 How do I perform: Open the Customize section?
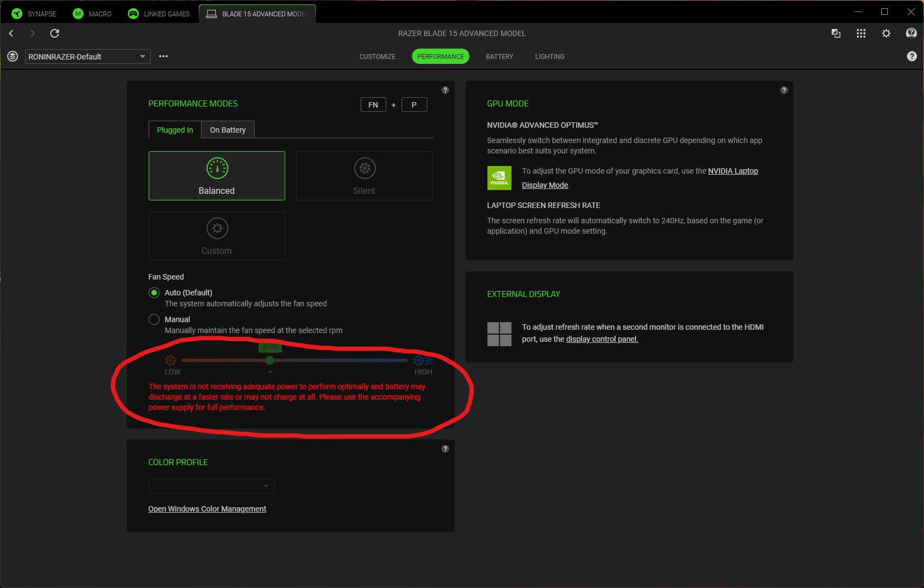[378, 57]
